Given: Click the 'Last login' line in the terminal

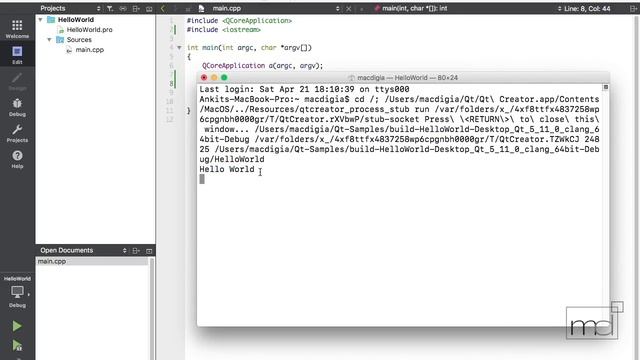Looking at the screenshot, I should 304,89.
